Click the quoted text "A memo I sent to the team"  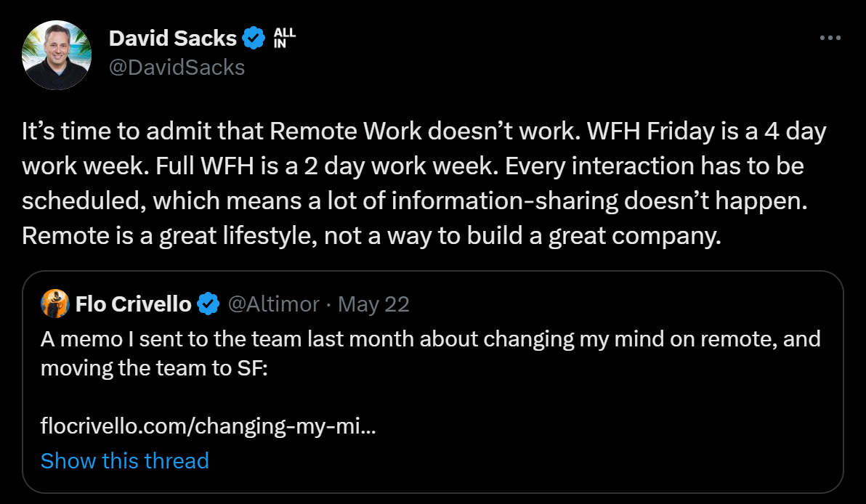point(431,338)
